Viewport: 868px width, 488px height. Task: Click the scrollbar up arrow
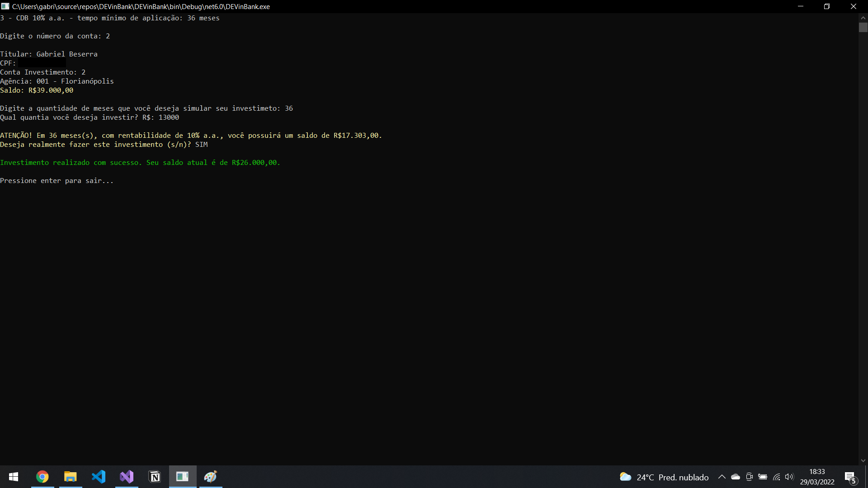point(863,17)
